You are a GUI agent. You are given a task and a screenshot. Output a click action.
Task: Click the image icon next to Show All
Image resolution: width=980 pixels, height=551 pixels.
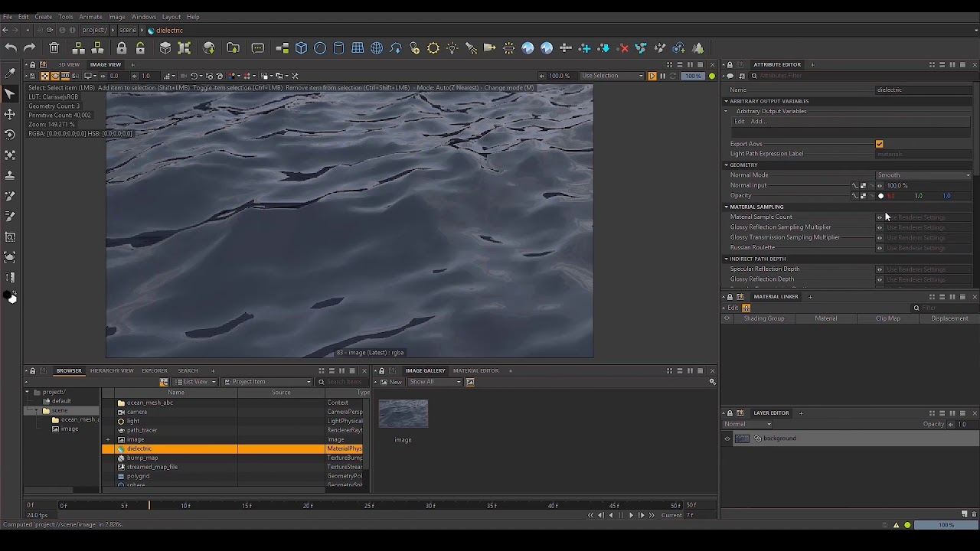coord(470,382)
